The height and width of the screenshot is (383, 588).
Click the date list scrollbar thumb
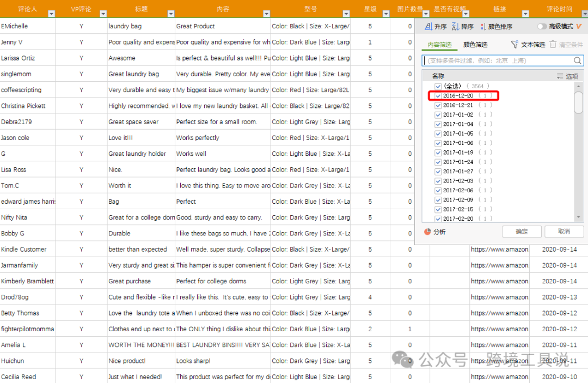[x=578, y=102]
